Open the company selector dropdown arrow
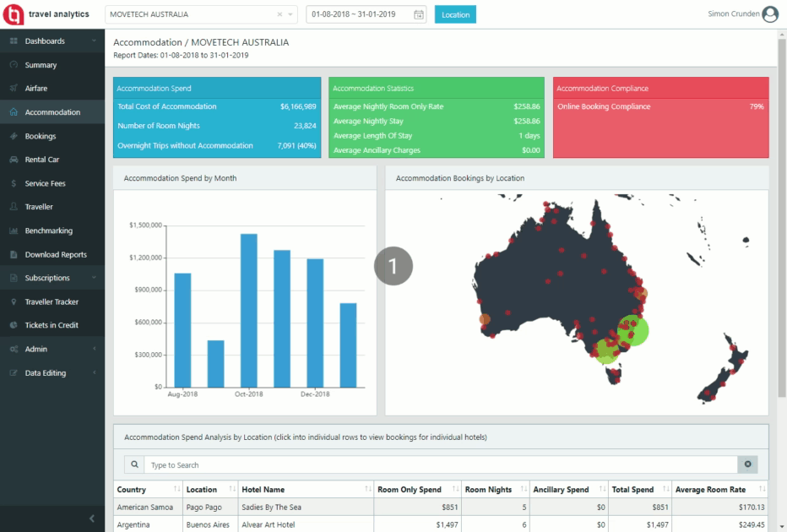Viewport: 787px width, 532px height. click(x=291, y=14)
